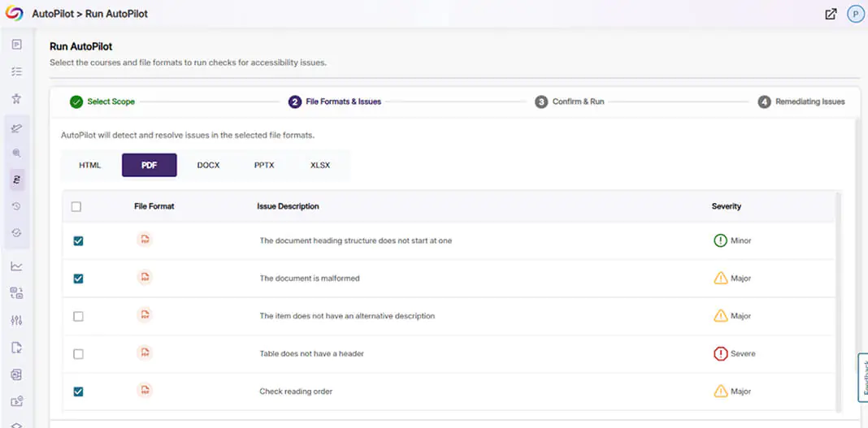Open the line chart analytics sidebar icon
Image resolution: width=868 pixels, height=428 pixels.
[x=16, y=266]
